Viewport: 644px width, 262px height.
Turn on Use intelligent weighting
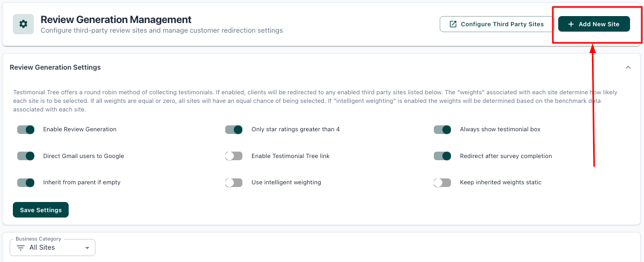234,183
